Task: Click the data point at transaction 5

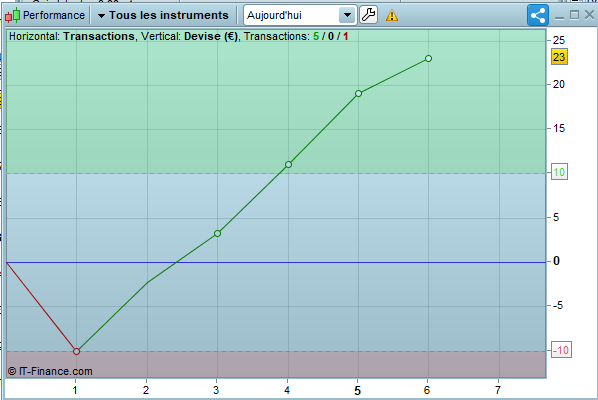Action: tap(358, 93)
